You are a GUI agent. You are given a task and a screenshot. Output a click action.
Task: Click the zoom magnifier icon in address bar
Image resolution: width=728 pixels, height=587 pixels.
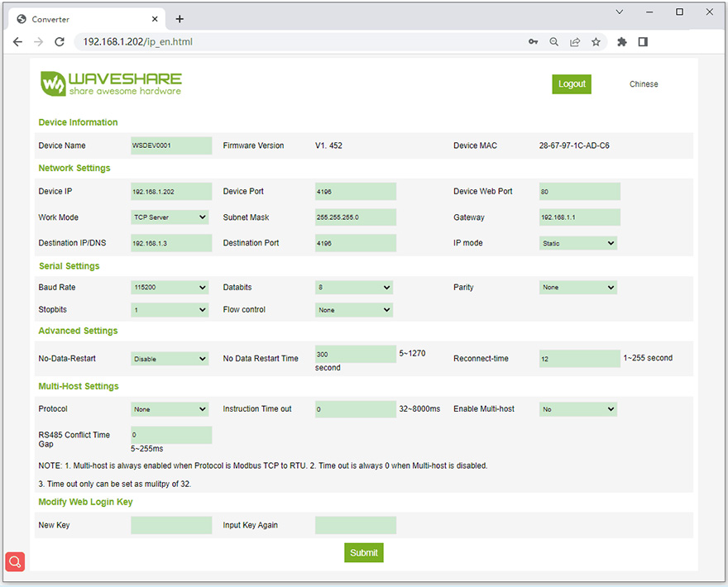click(x=554, y=41)
